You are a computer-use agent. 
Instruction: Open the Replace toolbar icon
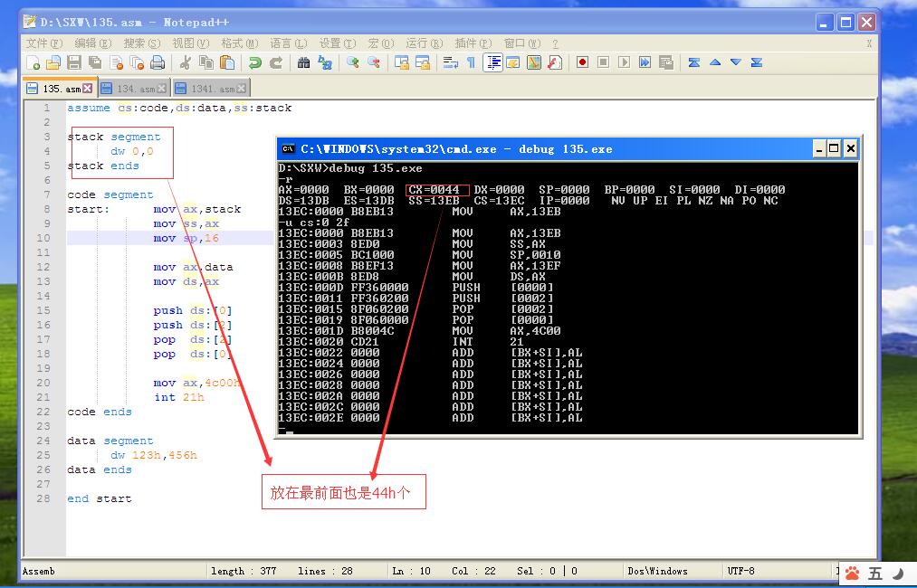[325, 62]
